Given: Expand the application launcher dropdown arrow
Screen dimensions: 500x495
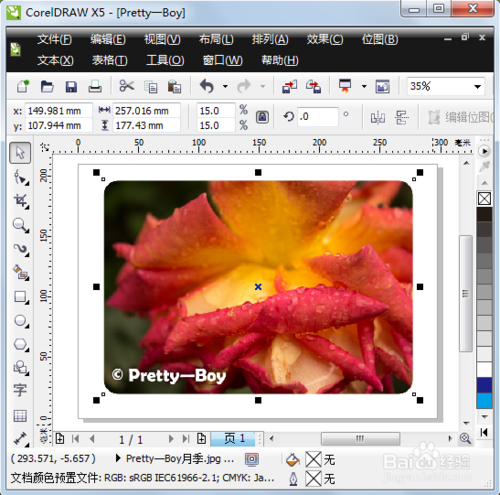Looking at the screenshot, I should tap(364, 87).
